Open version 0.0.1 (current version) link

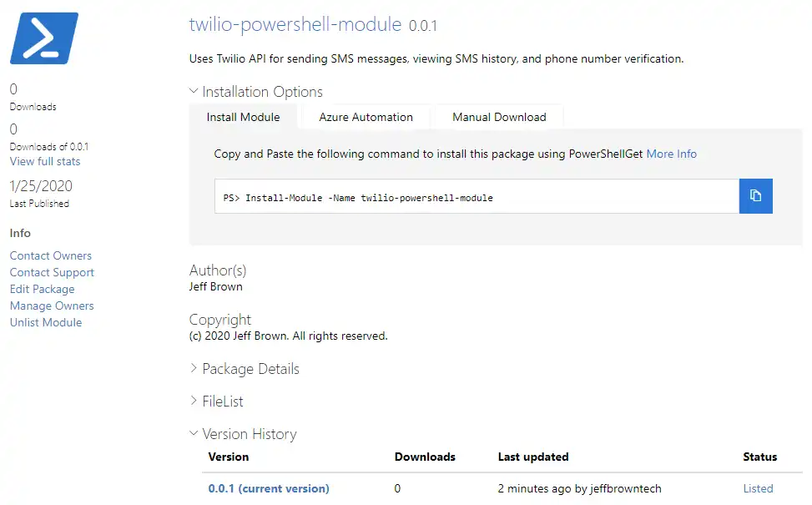click(x=269, y=488)
